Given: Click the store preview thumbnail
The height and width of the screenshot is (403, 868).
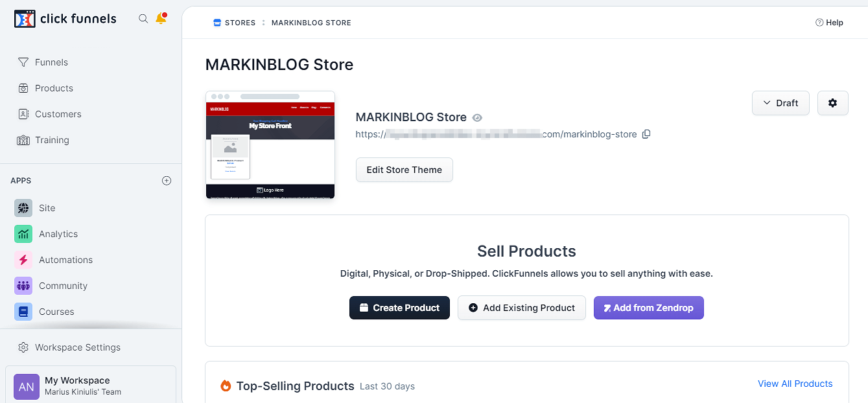Looking at the screenshot, I should pos(270,144).
